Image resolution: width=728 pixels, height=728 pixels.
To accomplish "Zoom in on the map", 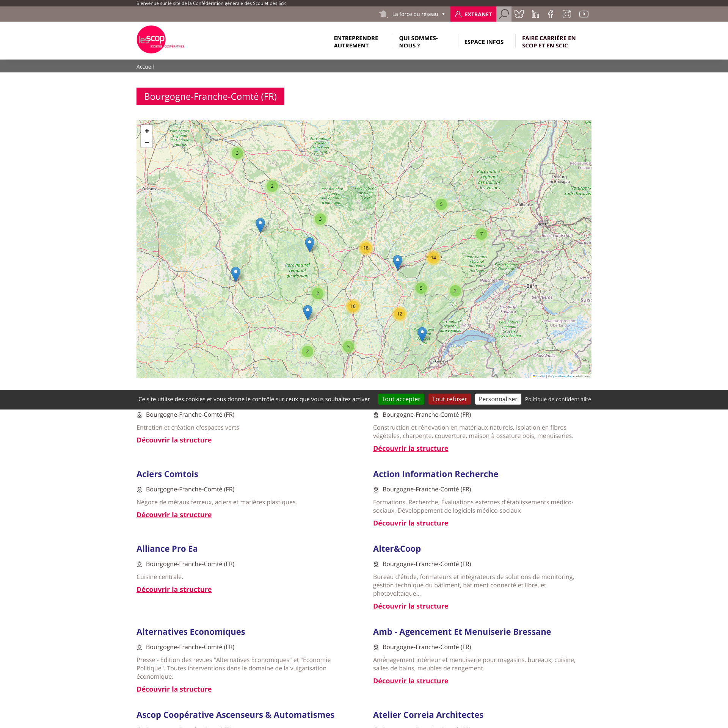I will pyautogui.click(x=147, y=131).
